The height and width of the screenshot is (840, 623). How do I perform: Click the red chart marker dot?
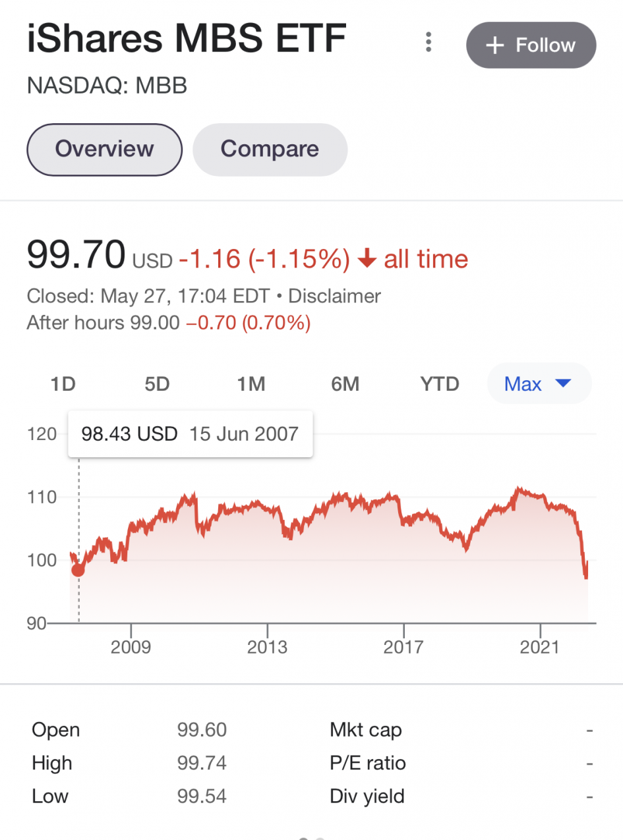coord(78,570)
